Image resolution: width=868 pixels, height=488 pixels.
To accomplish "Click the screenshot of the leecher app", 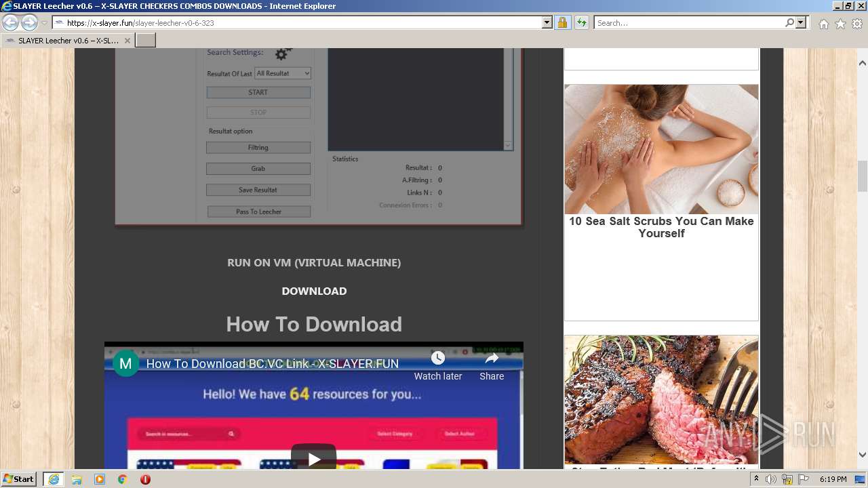I will click(x=319, y=136).
